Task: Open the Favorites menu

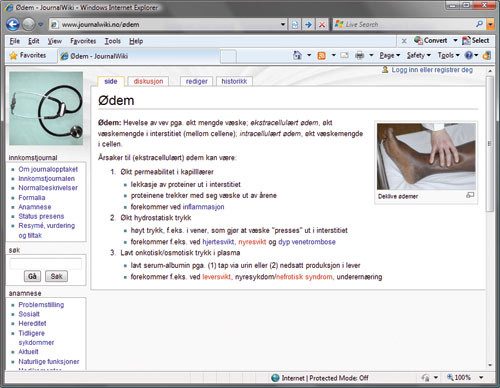Action: pyautogui.click(x=83, y=41)
